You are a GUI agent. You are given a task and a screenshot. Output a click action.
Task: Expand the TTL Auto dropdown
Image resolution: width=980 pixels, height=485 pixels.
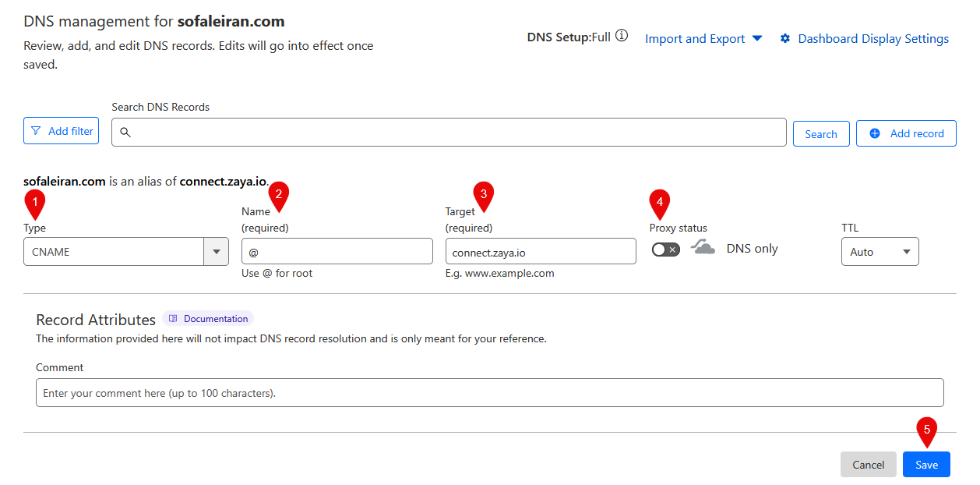pyautogui.click(x=880, y=252)
